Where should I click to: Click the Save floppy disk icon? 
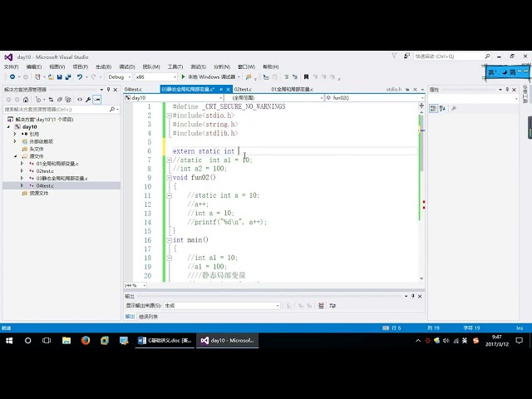point(59,77)
